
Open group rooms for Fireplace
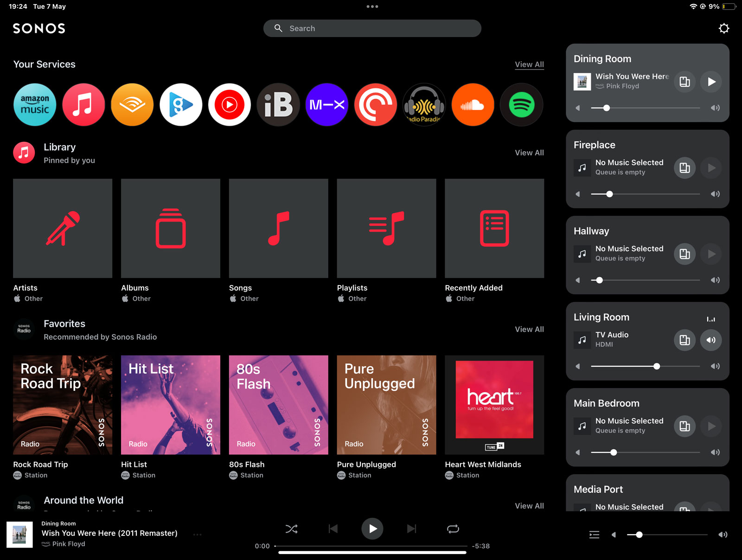(684, 168)
